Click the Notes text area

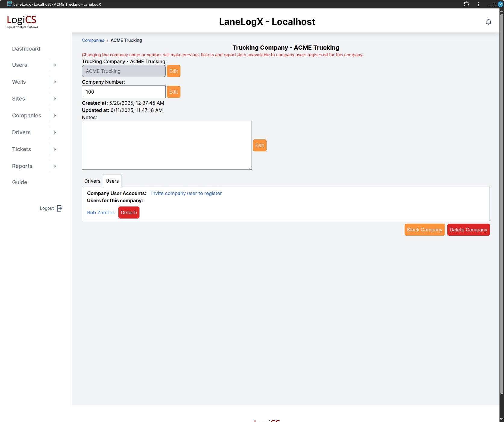(x=167, y=145)
